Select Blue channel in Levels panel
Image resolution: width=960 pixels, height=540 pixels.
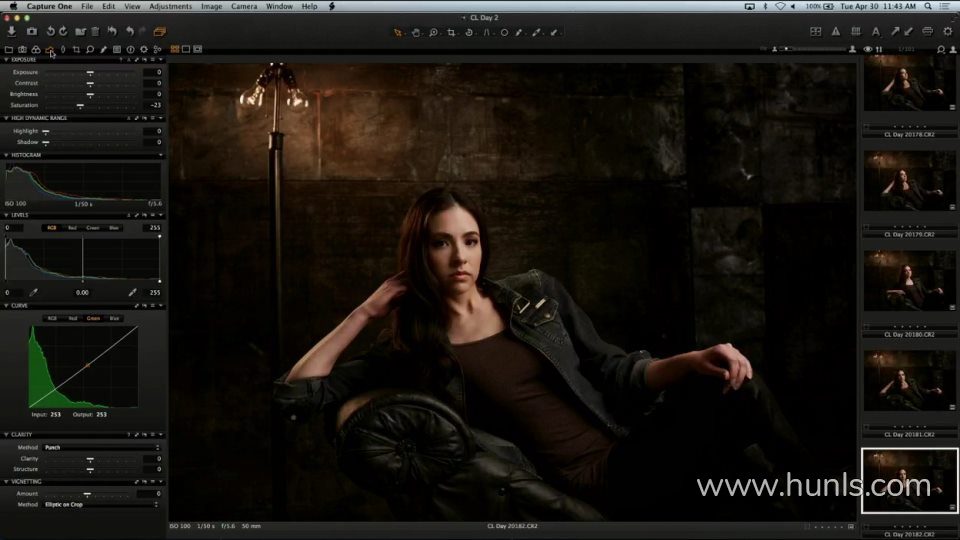(114, 228)
